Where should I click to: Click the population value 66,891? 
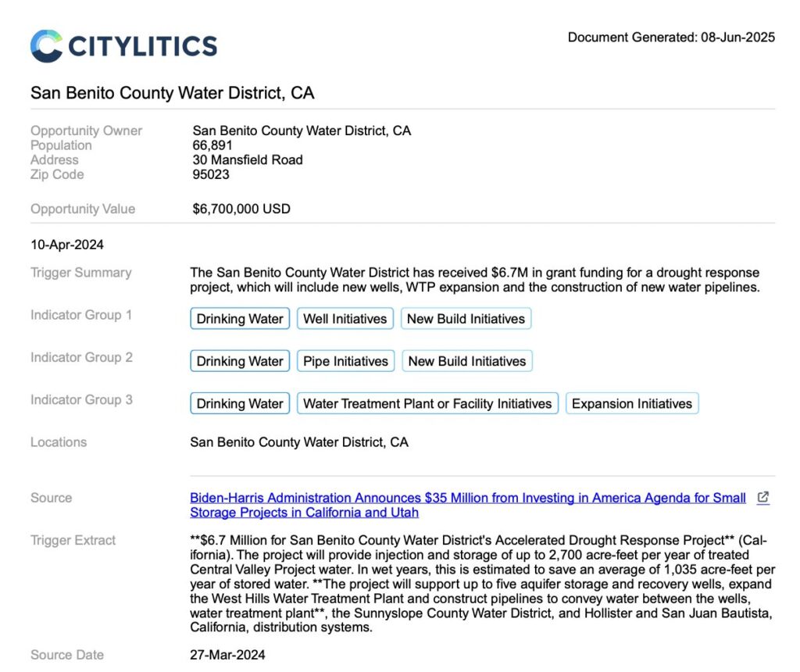point(212,145)
